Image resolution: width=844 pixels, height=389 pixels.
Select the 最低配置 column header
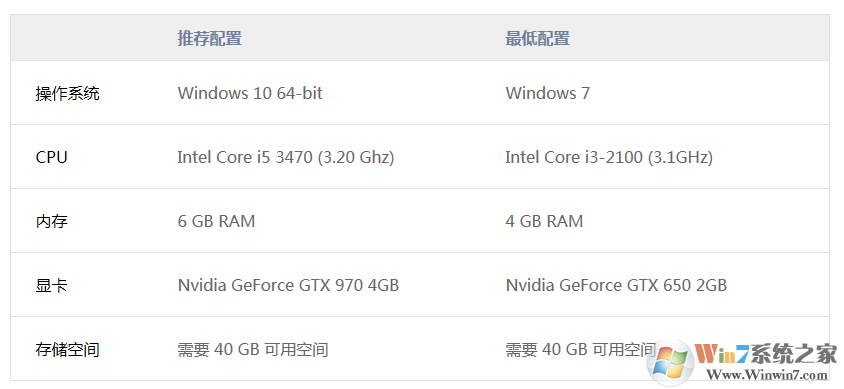pos(537,39)
